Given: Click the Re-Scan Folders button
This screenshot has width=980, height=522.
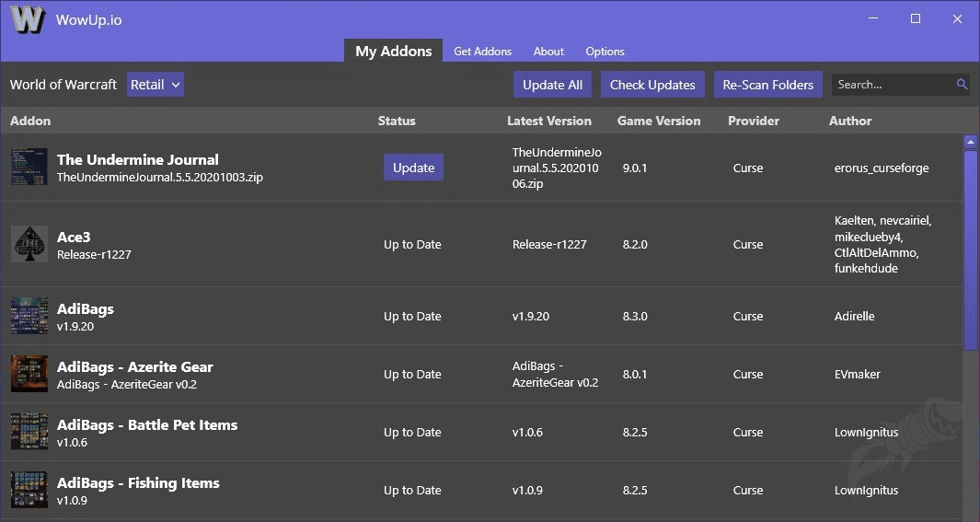Looking at the screenshot, I should coord(767,85).
